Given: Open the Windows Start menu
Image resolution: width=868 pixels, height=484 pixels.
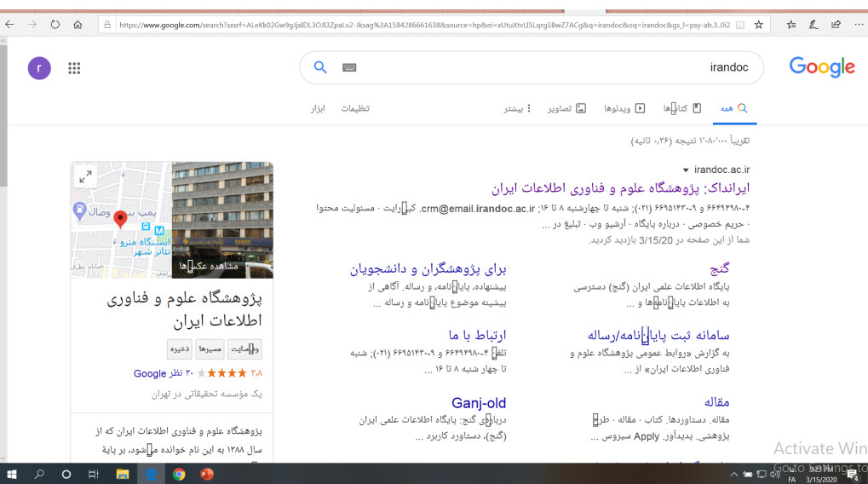Looking at the screenshot, I should tap(12, 474).
